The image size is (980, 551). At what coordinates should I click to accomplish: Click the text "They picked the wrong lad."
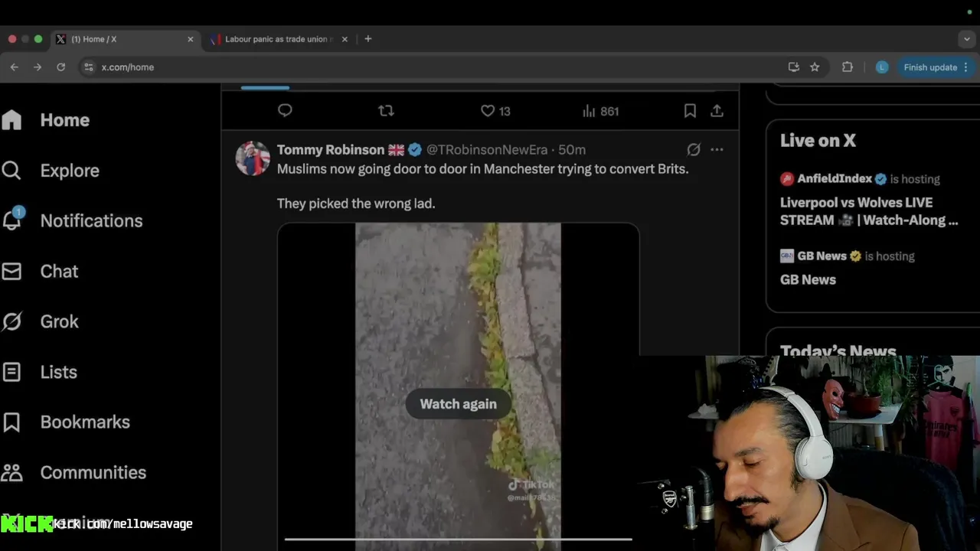coord(356,204)
